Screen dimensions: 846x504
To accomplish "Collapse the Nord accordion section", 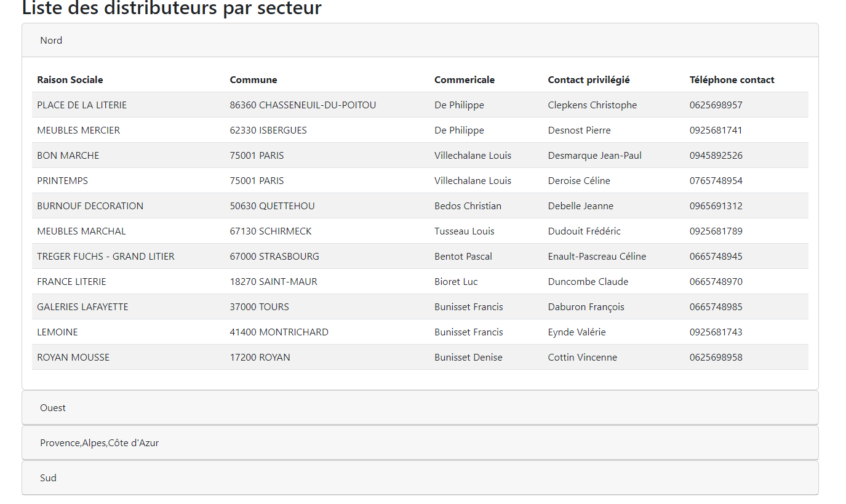I will tap(51, 41).
